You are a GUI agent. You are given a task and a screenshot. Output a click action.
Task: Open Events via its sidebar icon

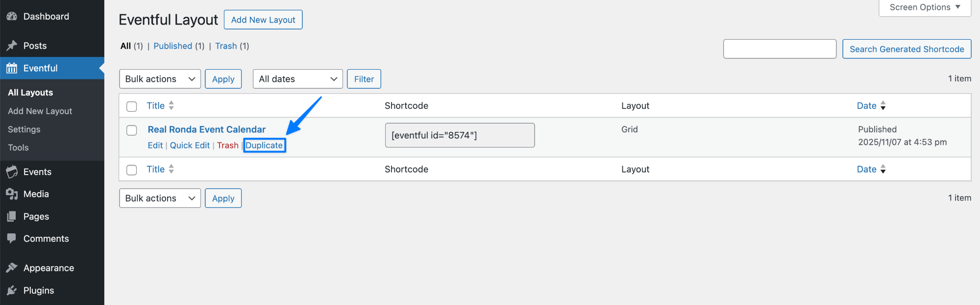click(x=12, y=172)
